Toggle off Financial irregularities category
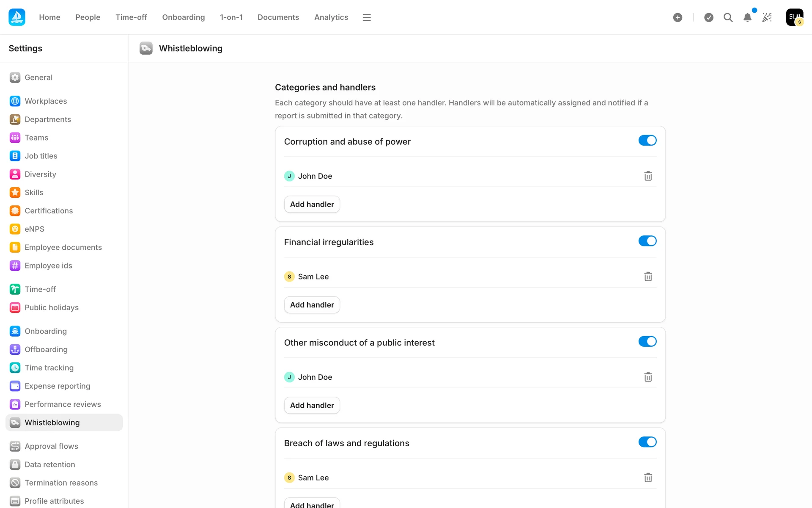 coord(647,241)
